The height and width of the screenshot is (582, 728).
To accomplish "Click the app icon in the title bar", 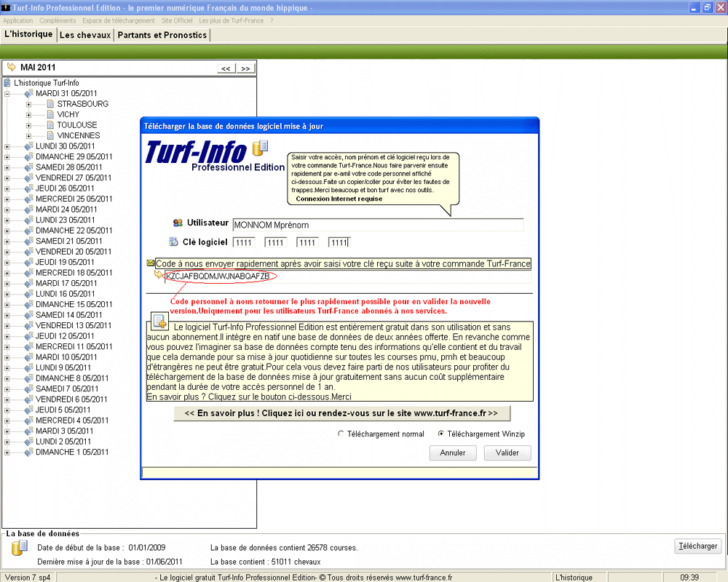I will point(6,7).
